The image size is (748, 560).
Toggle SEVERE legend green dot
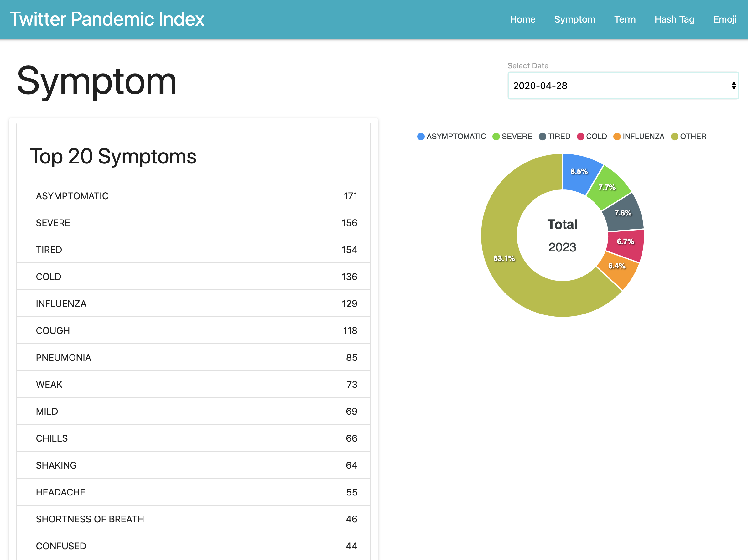tap(496, 137)
